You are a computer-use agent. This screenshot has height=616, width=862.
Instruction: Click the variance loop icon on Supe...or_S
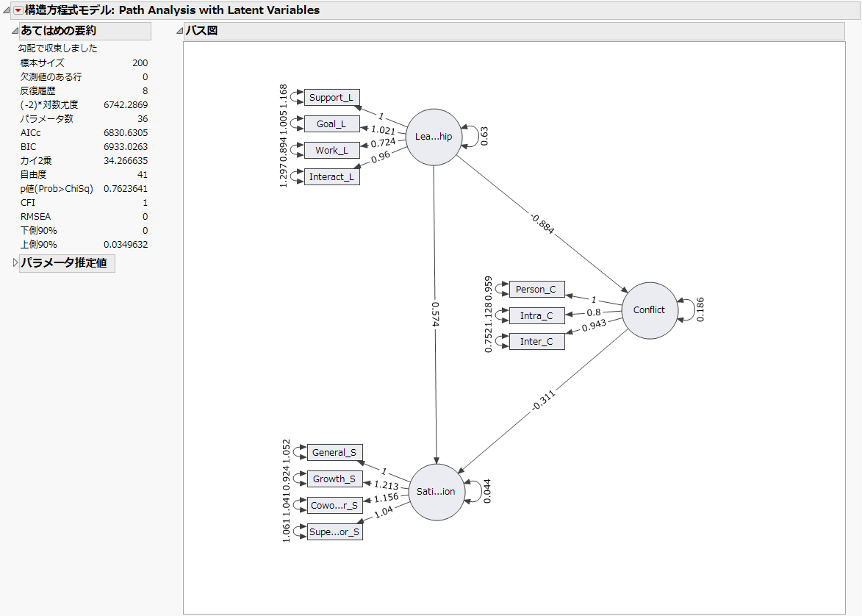(300, 532)
